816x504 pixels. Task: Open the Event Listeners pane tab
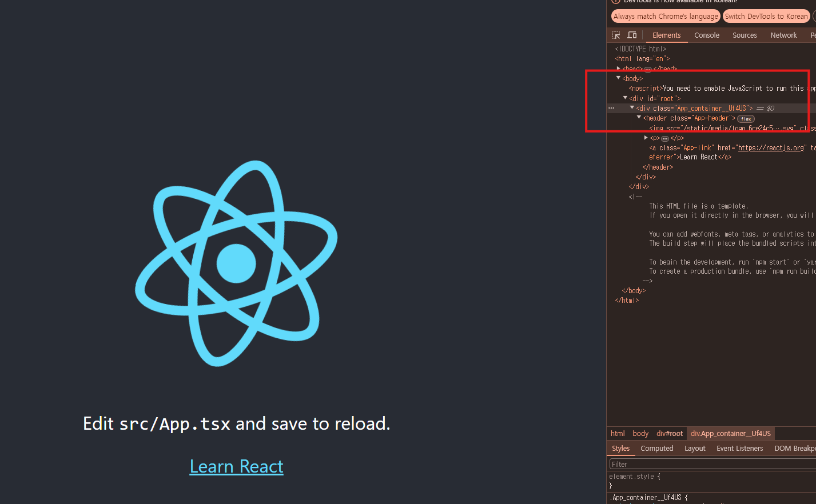pyautogui.click(x=739, y=449)
